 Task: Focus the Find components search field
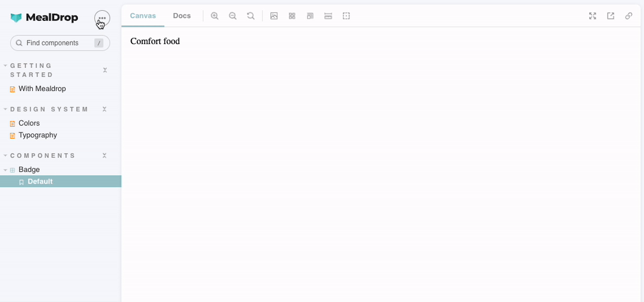60,43
